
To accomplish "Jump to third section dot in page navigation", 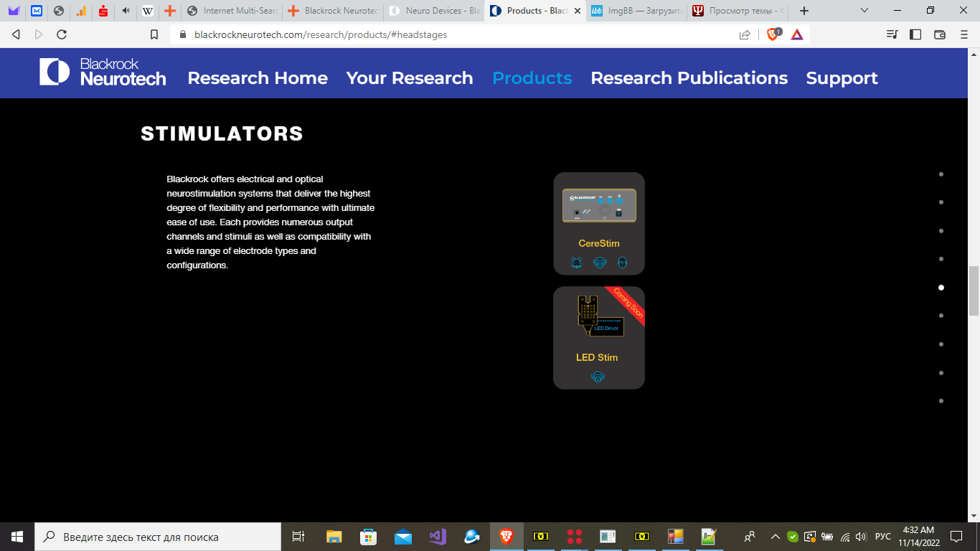I will 941,231.
